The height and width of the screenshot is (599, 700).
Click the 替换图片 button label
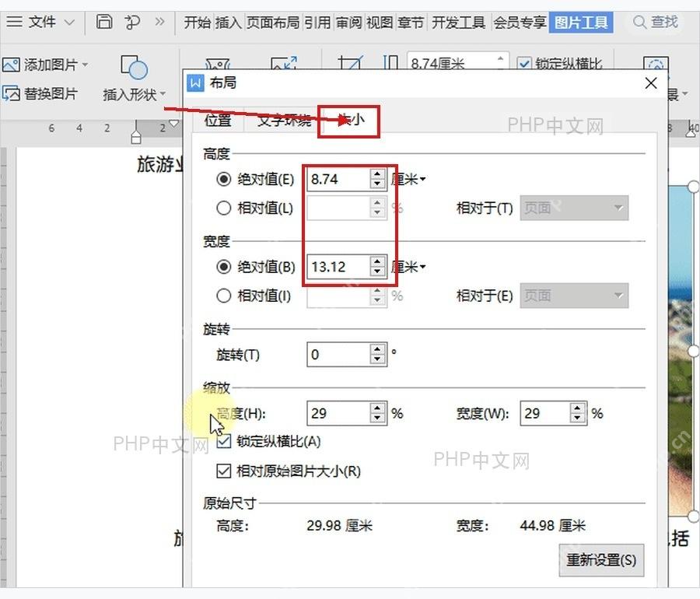(51, 93)
